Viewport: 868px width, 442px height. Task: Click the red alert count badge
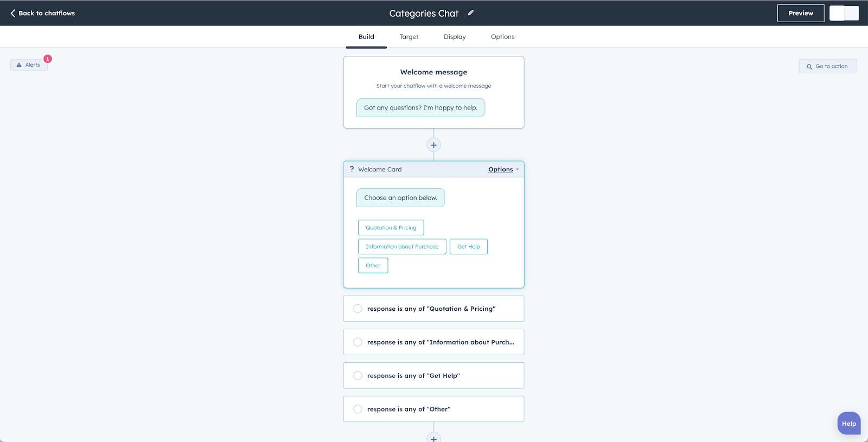coord(48,59)
